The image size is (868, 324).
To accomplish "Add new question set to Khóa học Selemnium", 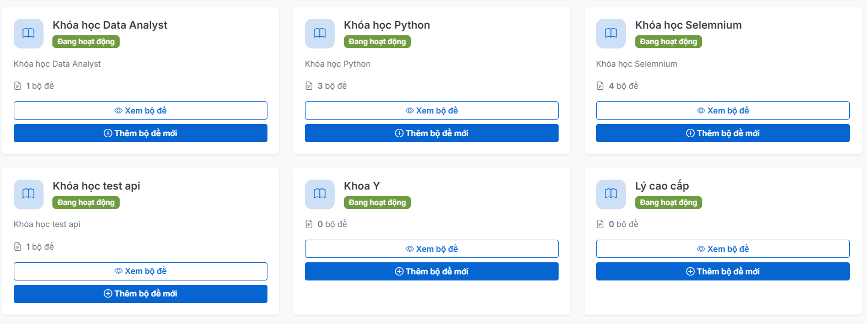I will 723,133.
